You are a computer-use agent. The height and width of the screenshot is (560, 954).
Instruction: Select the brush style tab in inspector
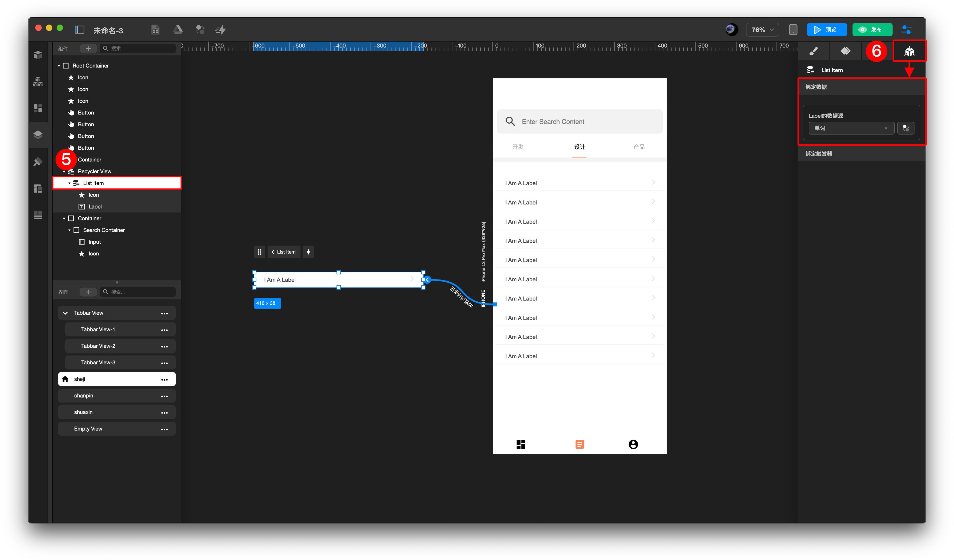coord(813,51)
